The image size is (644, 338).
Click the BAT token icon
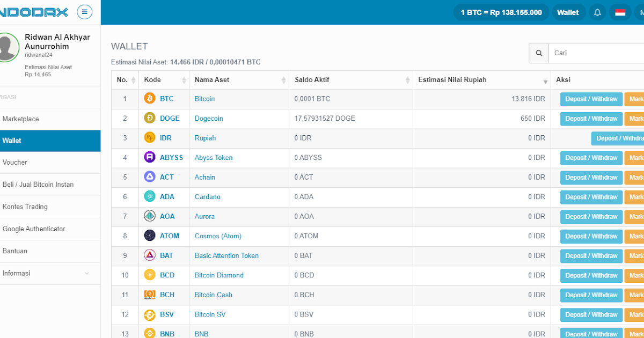150,255
